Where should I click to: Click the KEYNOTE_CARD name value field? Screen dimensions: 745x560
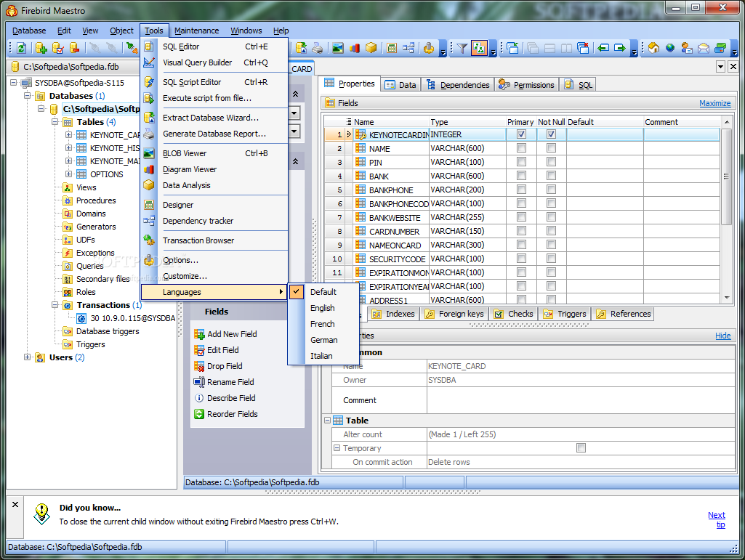pyautogui.click(x=581, y=366)
